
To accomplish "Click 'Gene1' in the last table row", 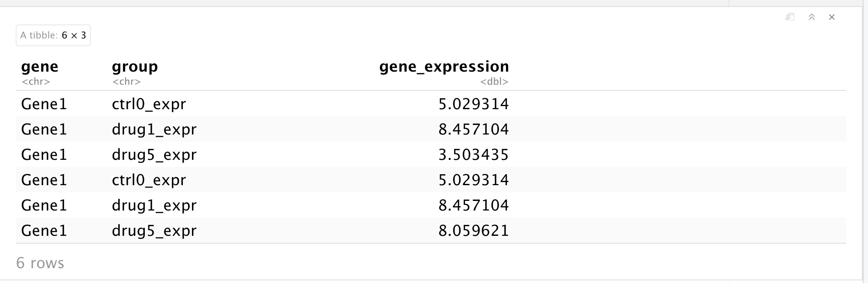I will point(44,231).
